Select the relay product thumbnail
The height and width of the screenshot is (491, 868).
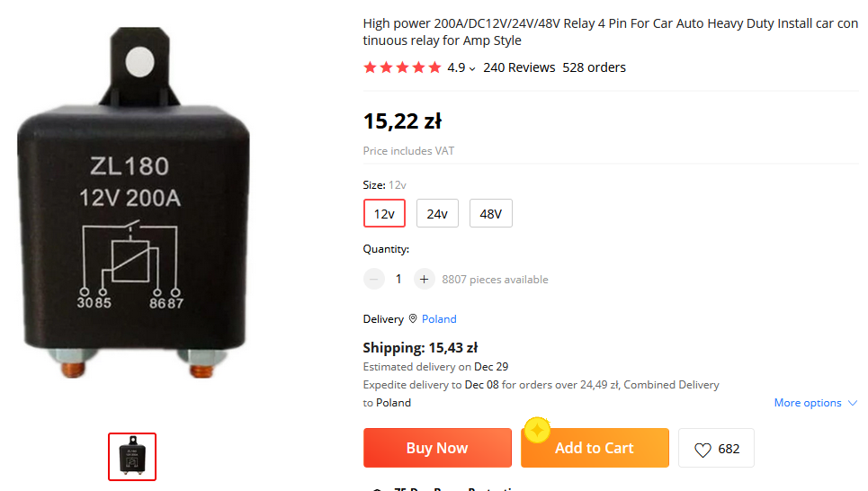[x=132, y=457]
